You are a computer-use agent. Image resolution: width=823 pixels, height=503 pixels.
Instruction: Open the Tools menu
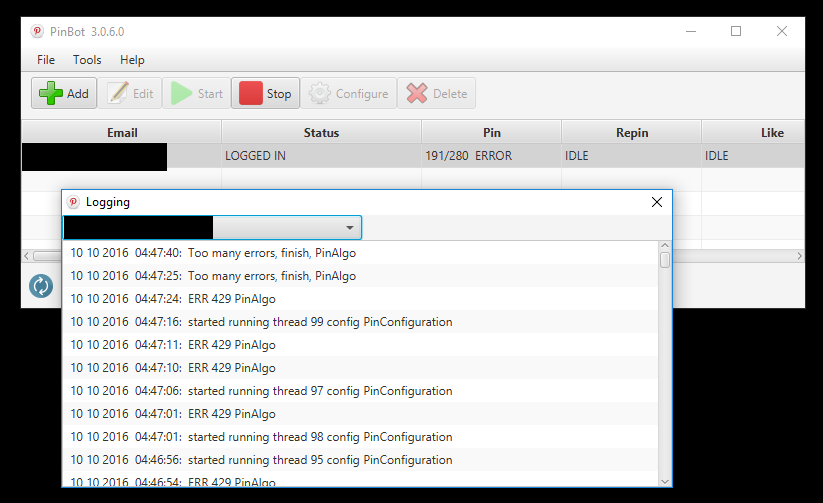pos(87,60)
